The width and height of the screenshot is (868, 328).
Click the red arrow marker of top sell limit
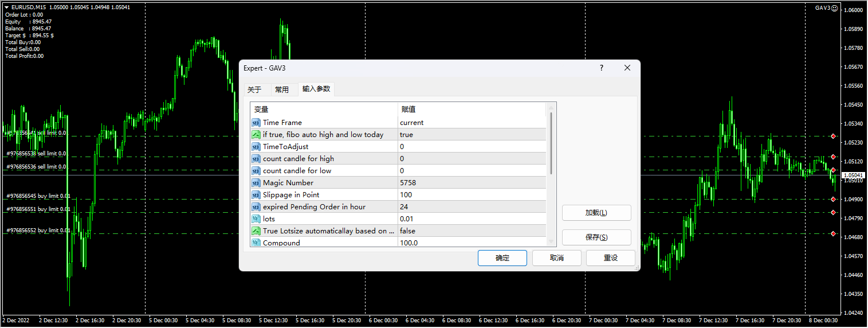point(833,136)
